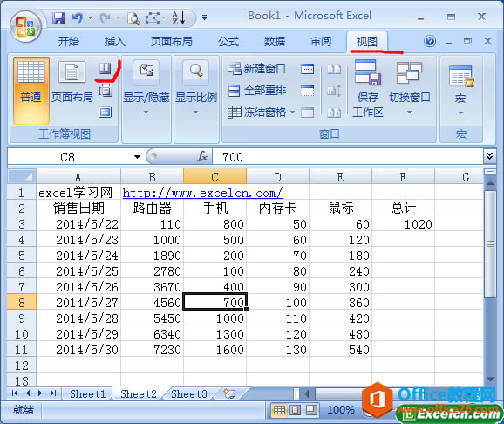Click the Split window icon
The width and height of the screenshot is (504, 424).
point(307,69)
